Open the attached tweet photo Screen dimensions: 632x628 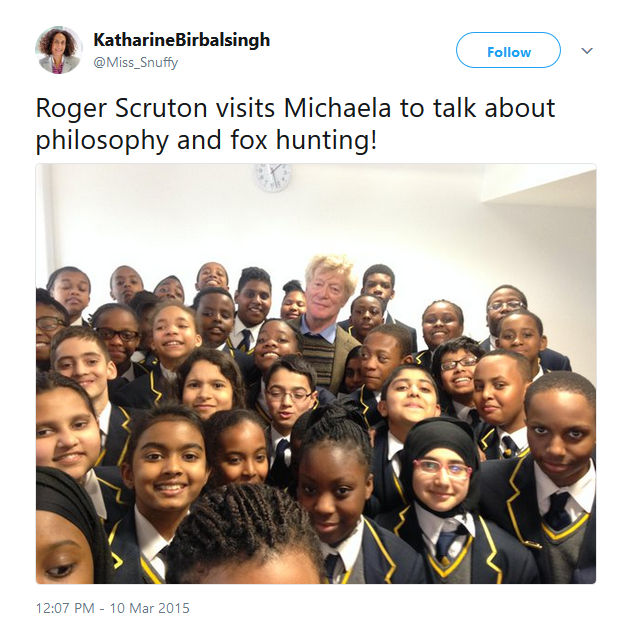[316, 374]
